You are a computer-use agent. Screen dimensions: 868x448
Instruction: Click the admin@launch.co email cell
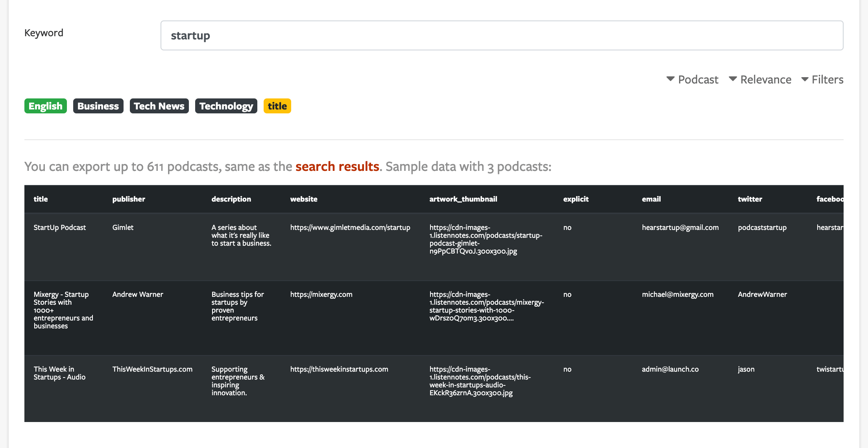coord(670,369)
